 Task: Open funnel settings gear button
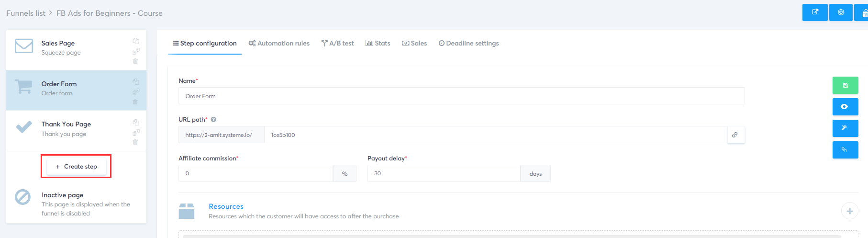841,12
